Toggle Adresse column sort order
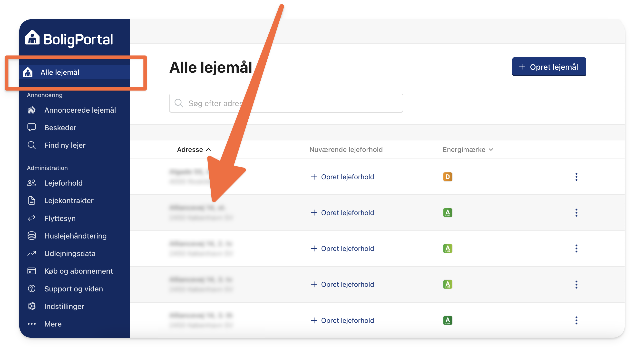 (194, 150)
